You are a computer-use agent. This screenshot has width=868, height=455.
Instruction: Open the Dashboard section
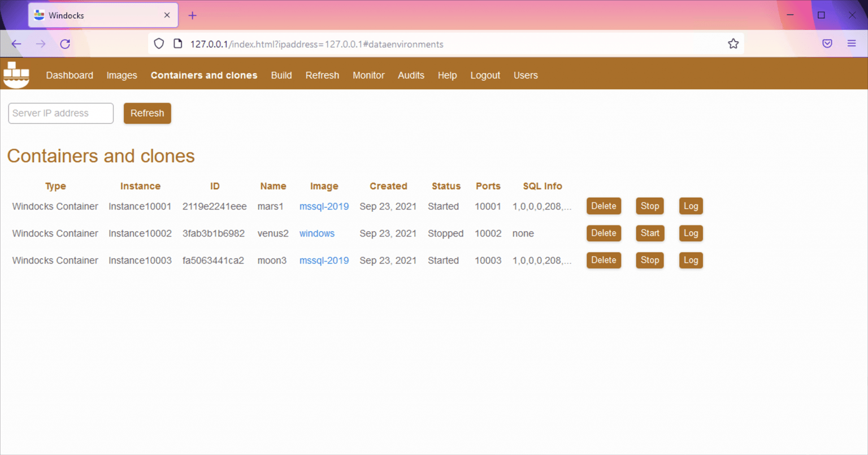69,75
